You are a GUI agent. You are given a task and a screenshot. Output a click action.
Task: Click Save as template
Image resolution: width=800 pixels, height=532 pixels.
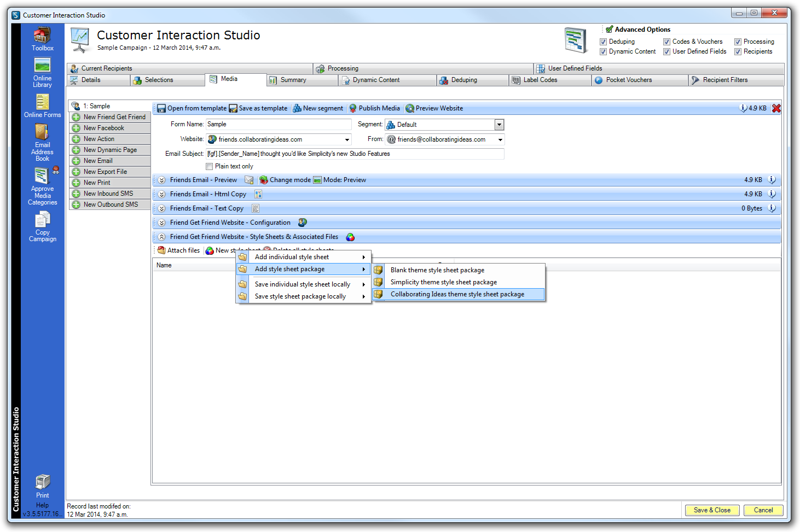click(x=258, y=108)
